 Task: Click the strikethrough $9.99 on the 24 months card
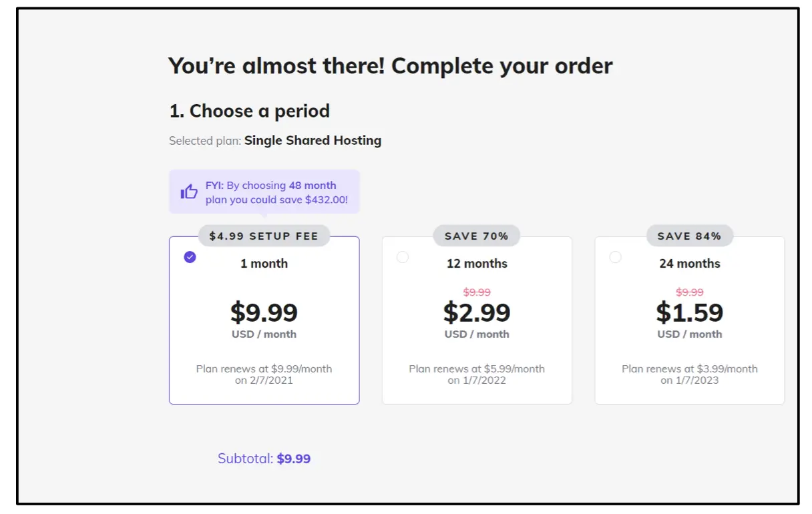coord(689,292)
